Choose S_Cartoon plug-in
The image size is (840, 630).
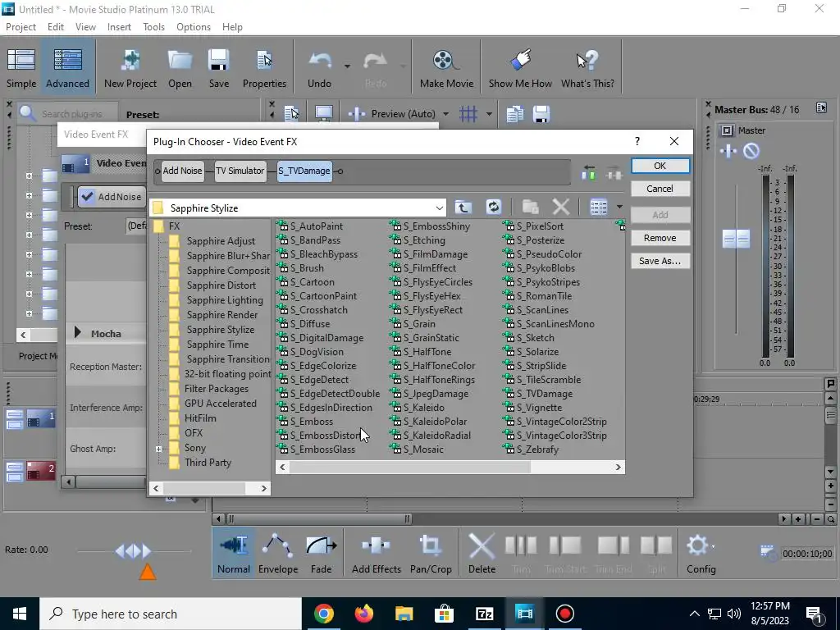coord(312,282)
